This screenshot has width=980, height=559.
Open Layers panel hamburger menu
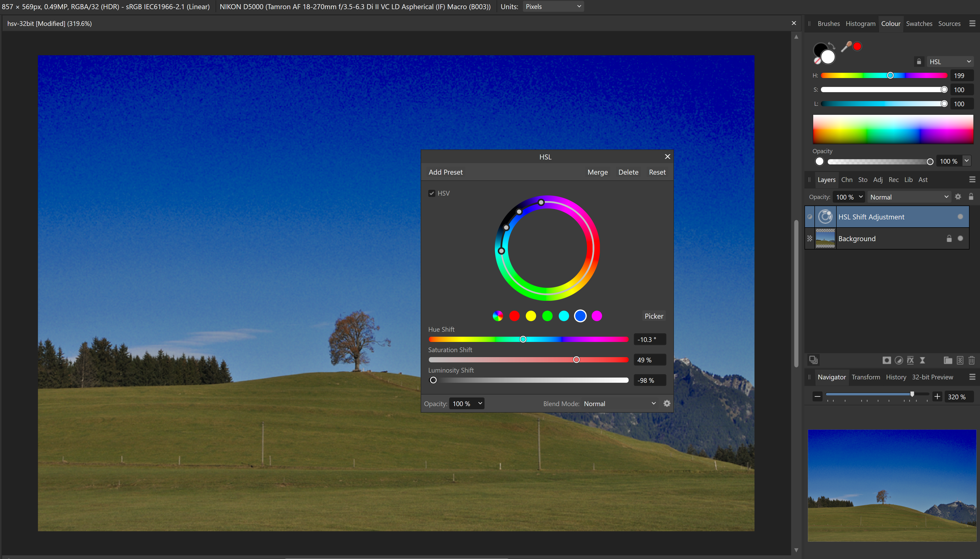972,179
